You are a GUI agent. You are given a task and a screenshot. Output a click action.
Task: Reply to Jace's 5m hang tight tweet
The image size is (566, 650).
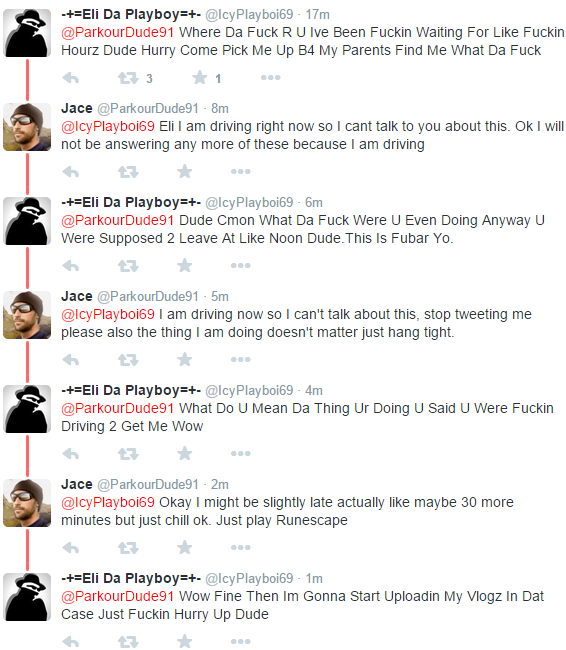(x=70, y=360)
